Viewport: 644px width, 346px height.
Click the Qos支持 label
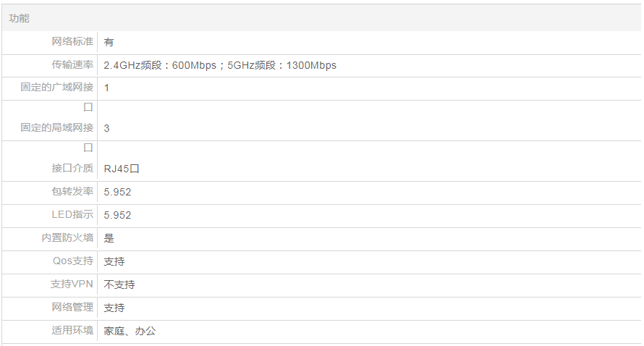(73, 261)
